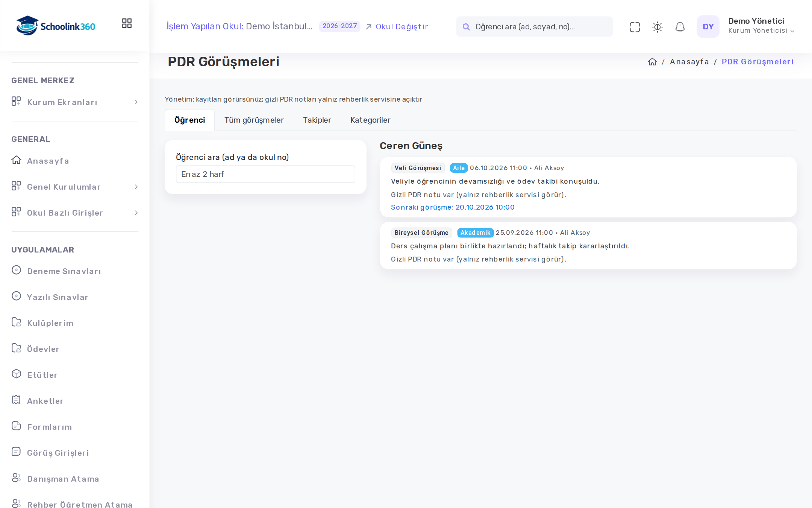The image size is (812, 508).
Task: Focus header student search field
Action: pos(534,27)
